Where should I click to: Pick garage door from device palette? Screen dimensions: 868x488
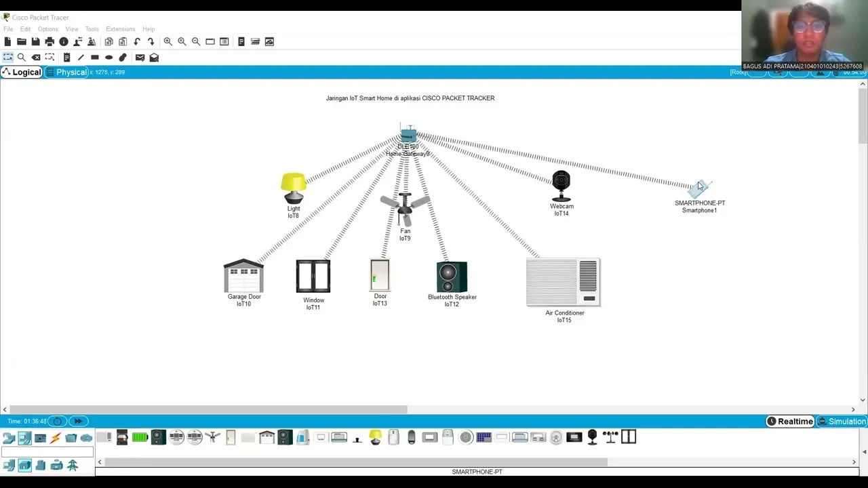coord(267,437)
